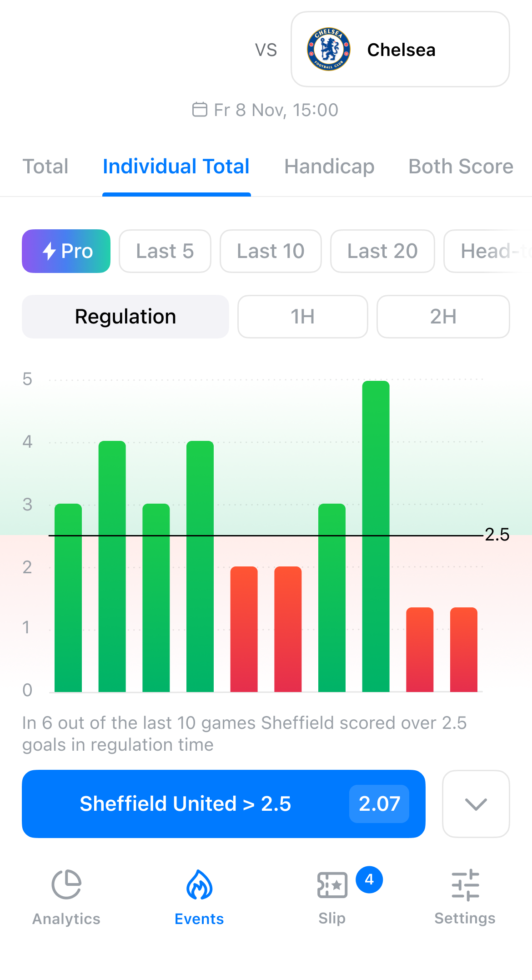Click the Chelsea club crest logo
Screen dimensions: 532x980
pos(329,49)
